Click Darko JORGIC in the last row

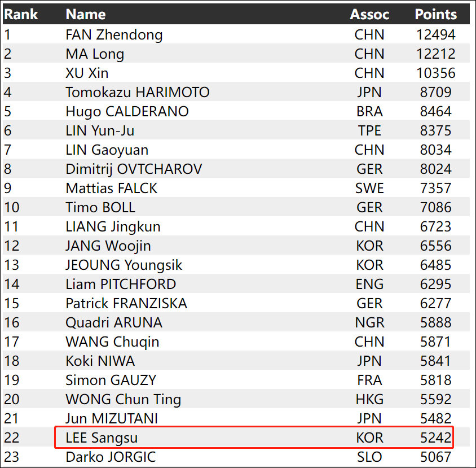[111, 457]
